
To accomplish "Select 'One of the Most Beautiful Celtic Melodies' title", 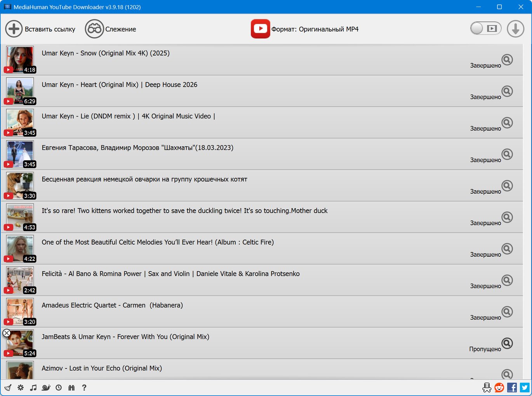I will pos(158,242).
